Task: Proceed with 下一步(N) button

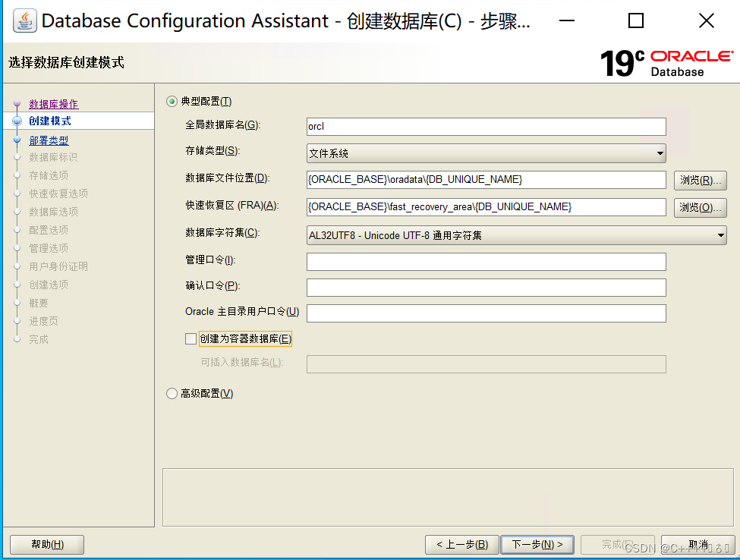Action: tap(537, 545)
